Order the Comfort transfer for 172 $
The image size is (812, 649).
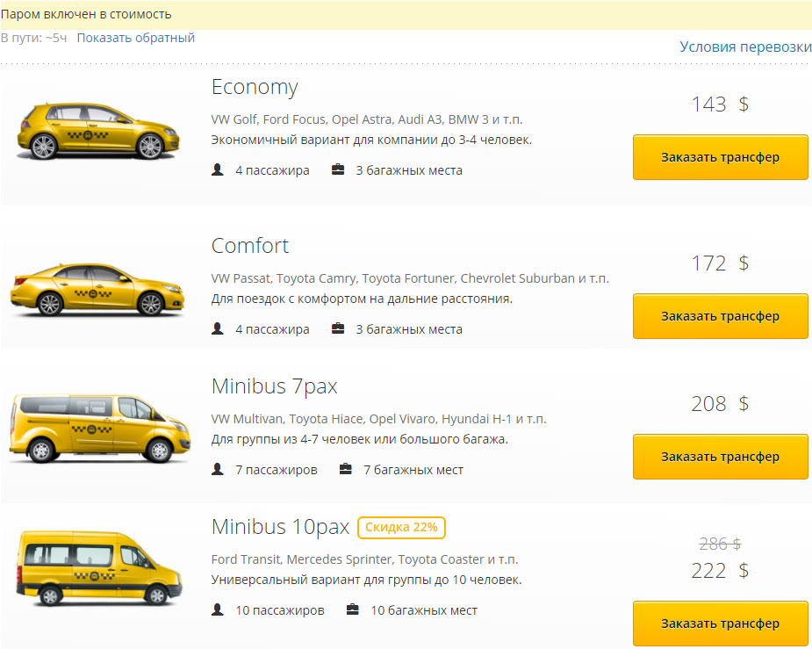tap(720, 316)
